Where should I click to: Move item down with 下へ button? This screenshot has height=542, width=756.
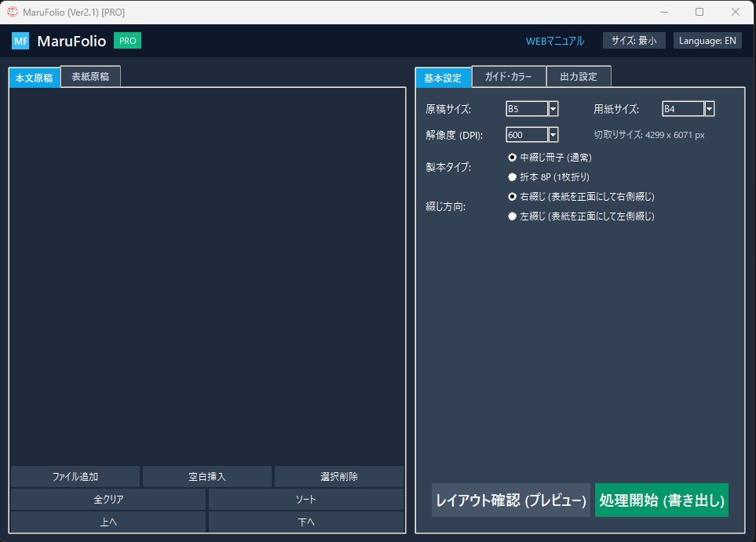pos(306,522)
